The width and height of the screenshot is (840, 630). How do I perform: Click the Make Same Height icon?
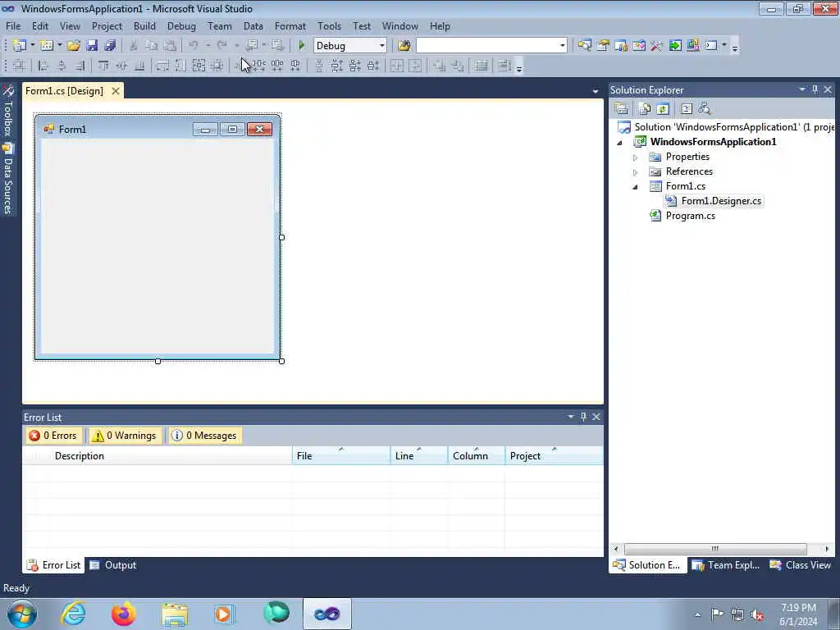(180, 66)
